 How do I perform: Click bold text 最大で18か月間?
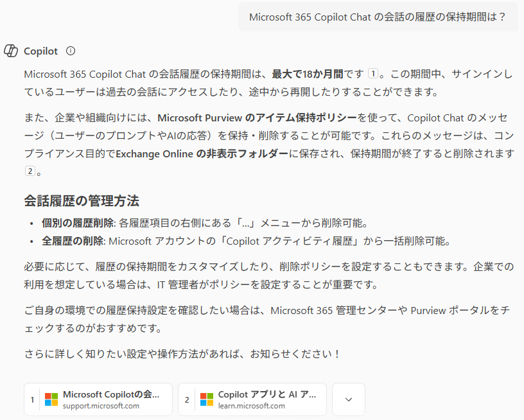(308, 74)
